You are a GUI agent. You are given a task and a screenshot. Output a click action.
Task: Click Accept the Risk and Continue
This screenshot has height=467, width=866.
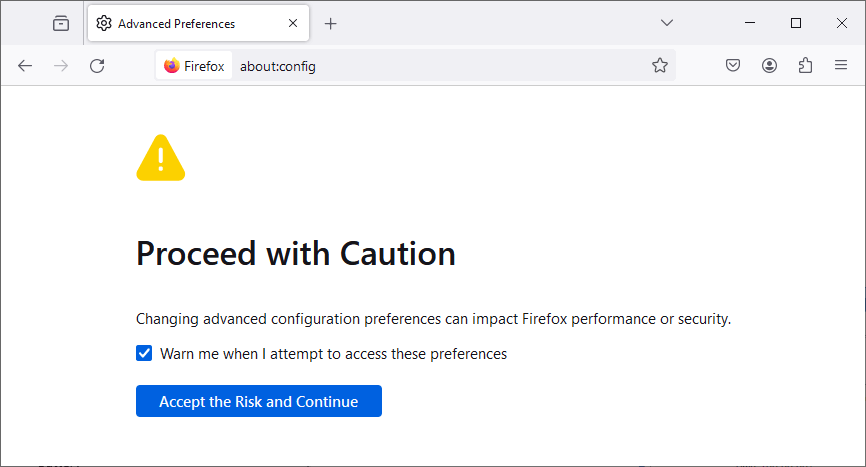click(258, 401)
